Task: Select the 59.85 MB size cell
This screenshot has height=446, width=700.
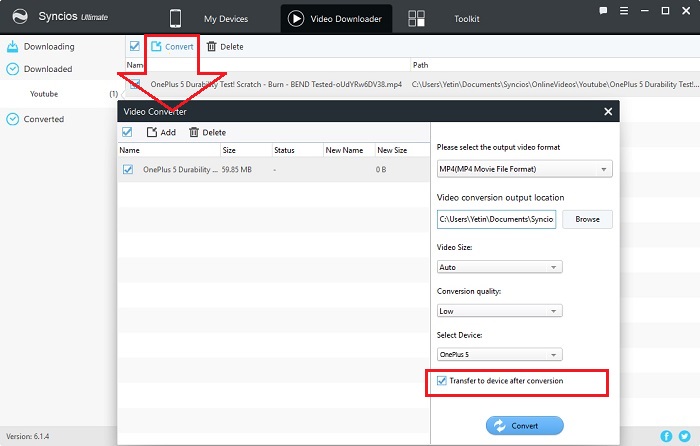Action: 237,170
